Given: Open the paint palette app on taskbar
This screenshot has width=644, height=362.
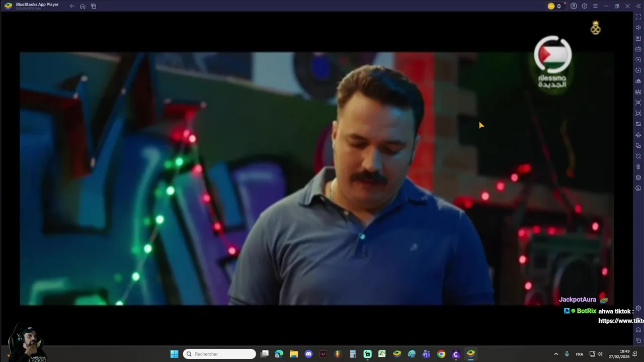Looking at the screenshot, I should click(412, 354).
